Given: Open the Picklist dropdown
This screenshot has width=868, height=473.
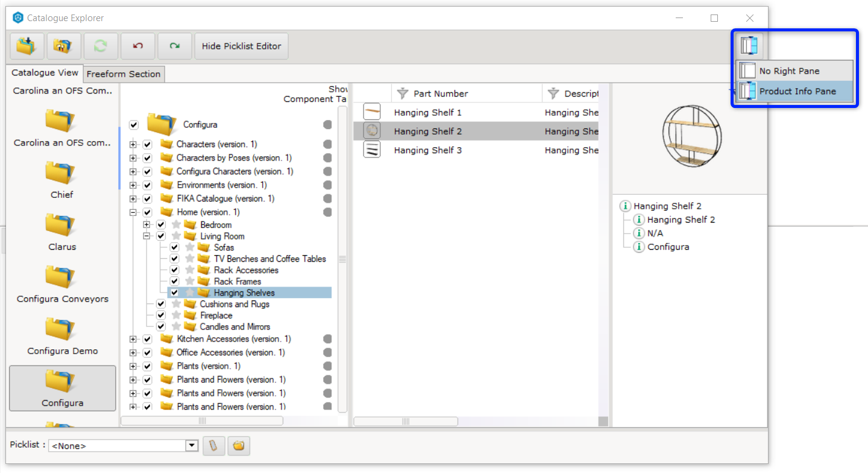Looking at the screenshot, I should [x=192, y=446].
